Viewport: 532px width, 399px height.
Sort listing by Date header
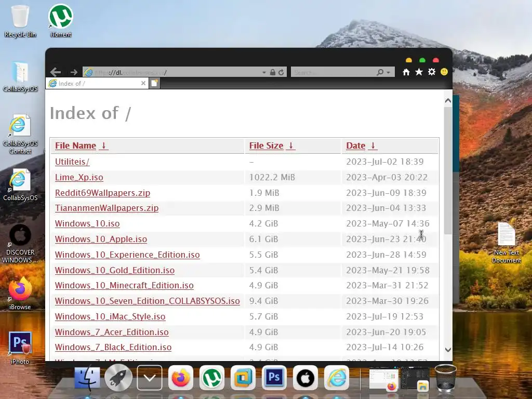point(362,145)
